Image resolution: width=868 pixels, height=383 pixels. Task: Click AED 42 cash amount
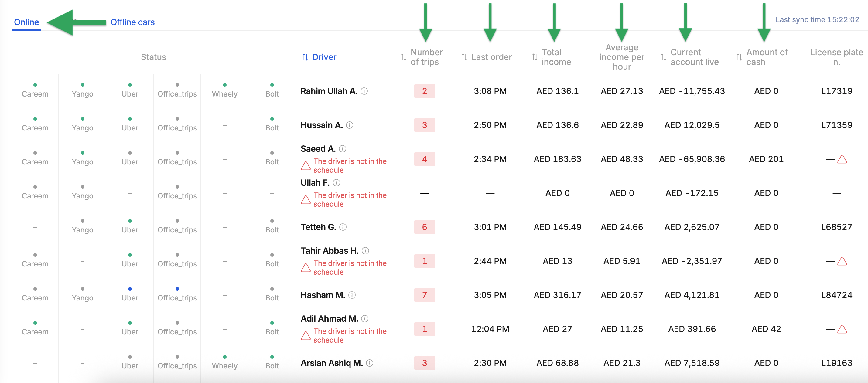(x=766, y=329)
